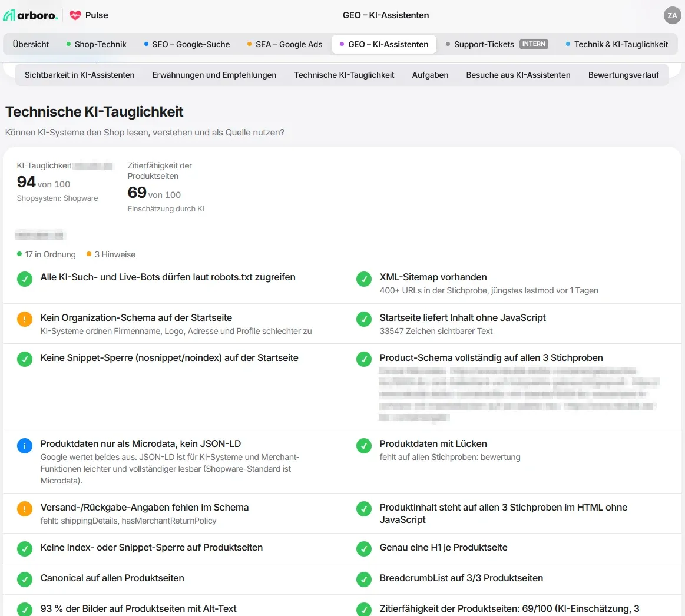The width and height of the screenshot is (685, 616).
Task: Click green check icon beside robots.txt bots row
Action: tap(25, 279)
